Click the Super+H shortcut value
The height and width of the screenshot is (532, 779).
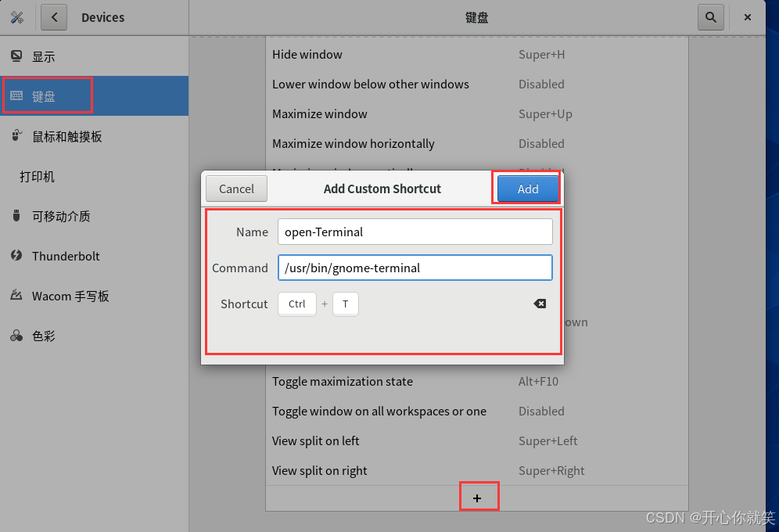point(541,55)
